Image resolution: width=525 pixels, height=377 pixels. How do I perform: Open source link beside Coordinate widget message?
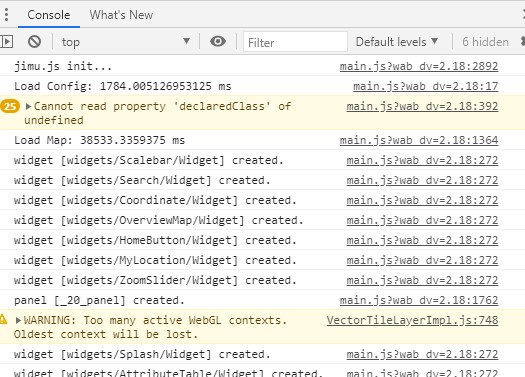422,200
